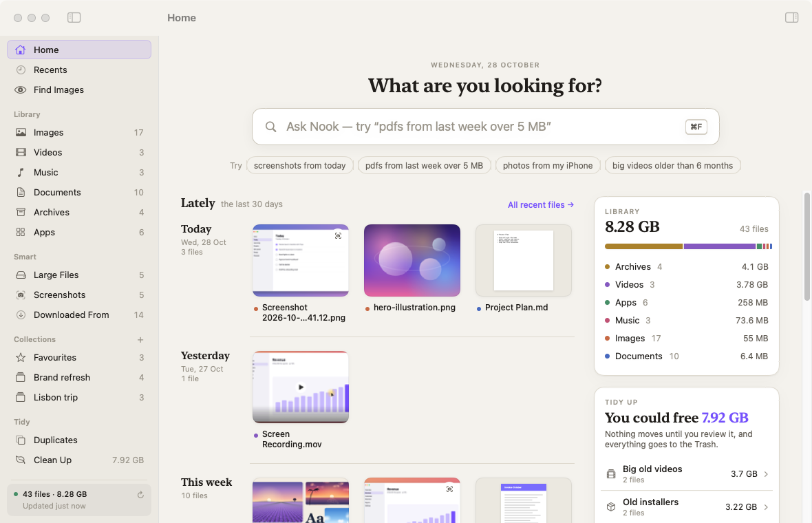Open the Recents sidebar item
This screenshot has height=523, width=812.
coord(79,70)
